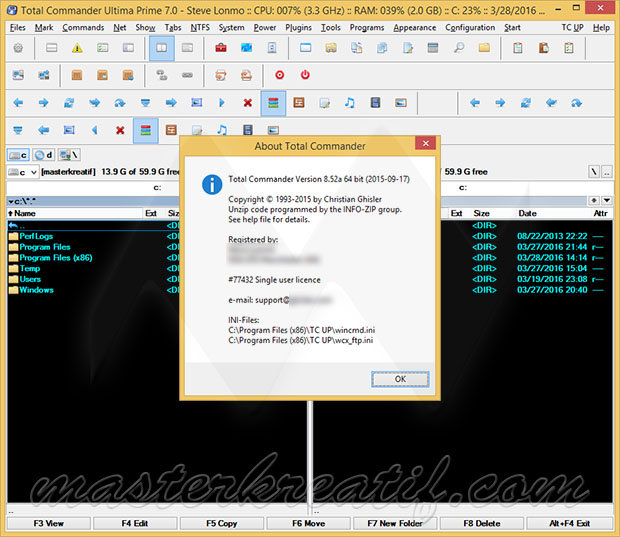Click the brown list view icon in fourth toolbar row

click(x=171, y=130)
